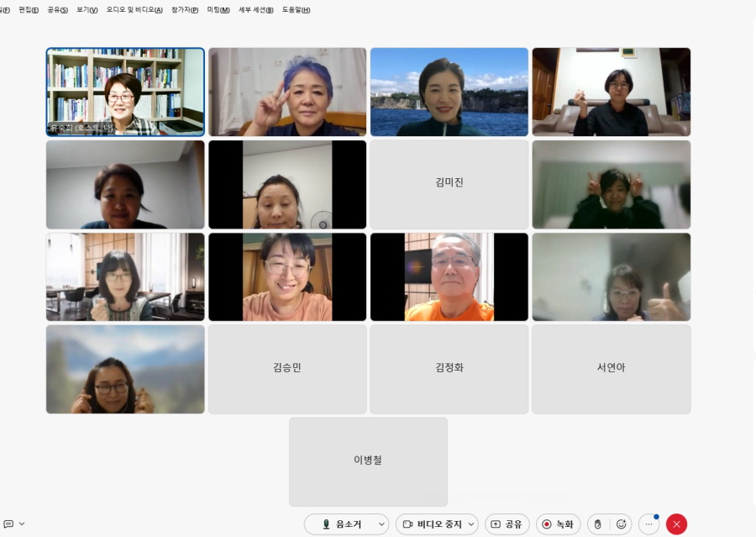Open the more options ellipsis button
756x537 pixels.
pos(648,524)
